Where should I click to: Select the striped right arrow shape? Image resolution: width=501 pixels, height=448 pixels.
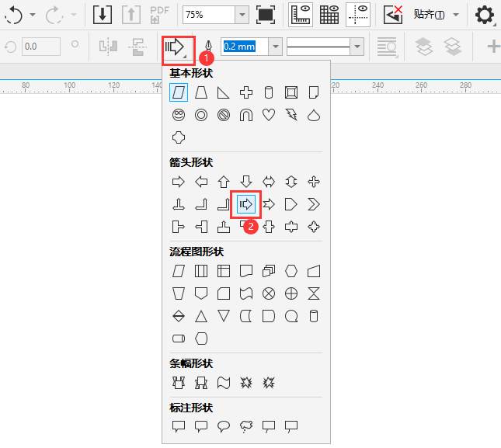[x=246, y=204]
